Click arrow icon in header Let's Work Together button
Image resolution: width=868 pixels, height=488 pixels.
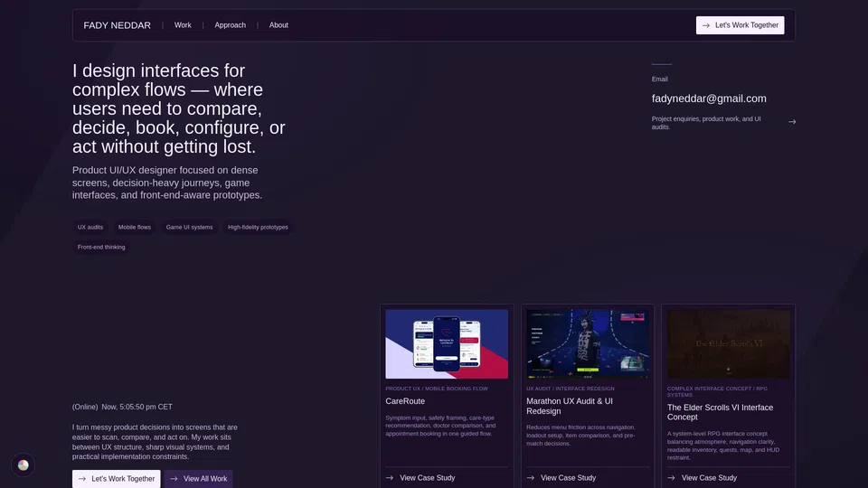point(706,25)
